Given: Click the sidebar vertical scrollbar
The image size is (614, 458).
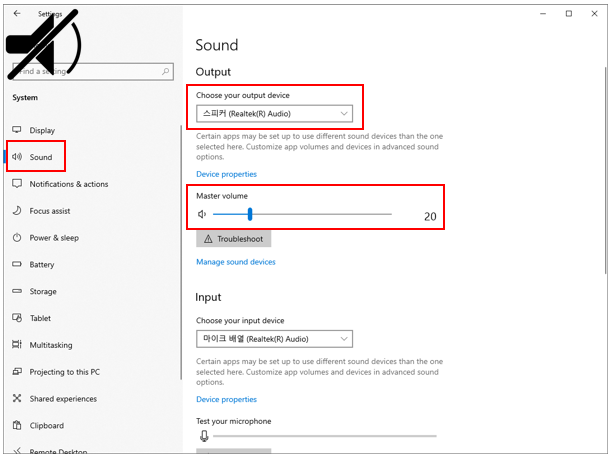Looking at the screenshot, I should click(181, 252).
